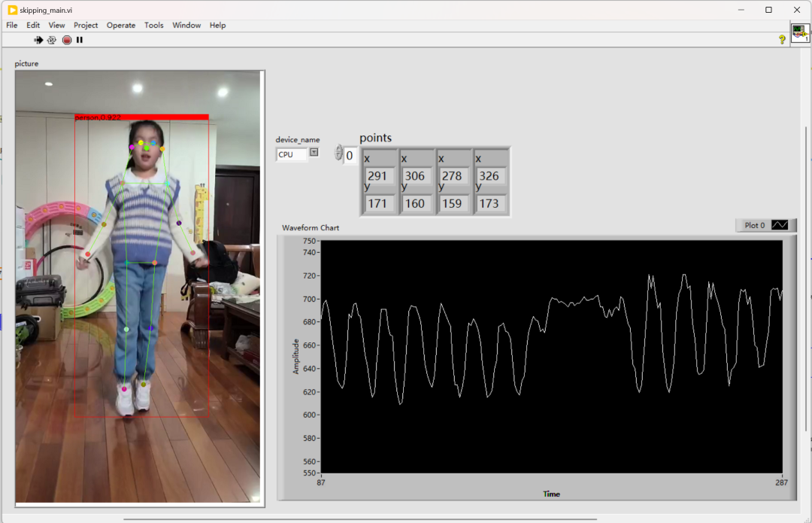812x523 pixels.
Task: Click the vertical scrollbar on right edge
Action: (x=806, y=279)
